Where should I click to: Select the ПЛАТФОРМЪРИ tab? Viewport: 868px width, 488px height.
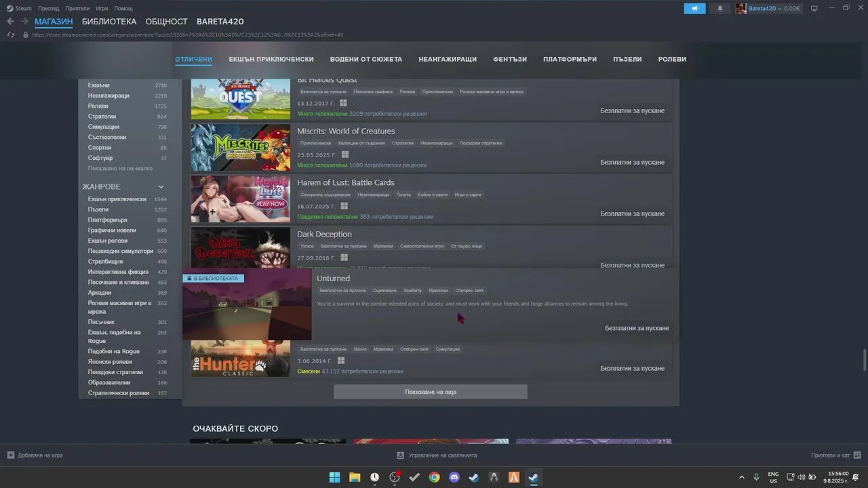(570, 59)
